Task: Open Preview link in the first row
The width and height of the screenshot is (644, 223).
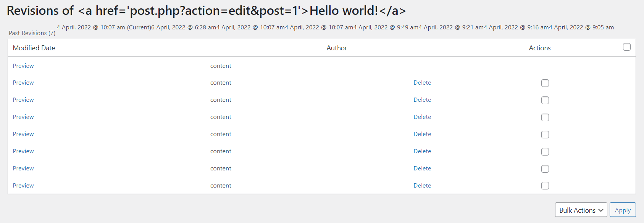Action: pyautogui.click(x=23, y=66)
